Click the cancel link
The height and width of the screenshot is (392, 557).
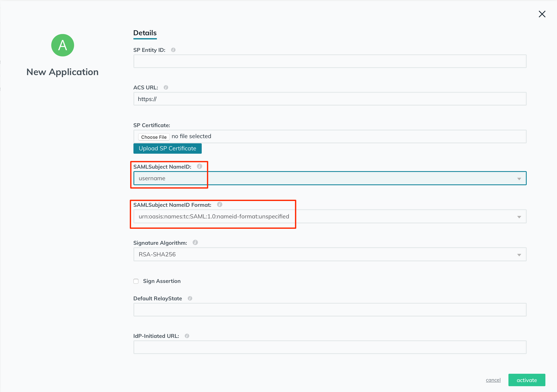click(x=493, y=380)
